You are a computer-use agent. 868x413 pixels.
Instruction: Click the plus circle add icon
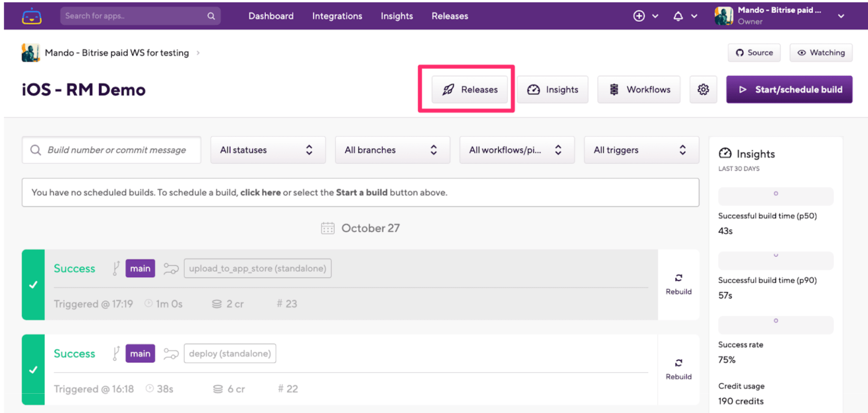tap(639, 16)
